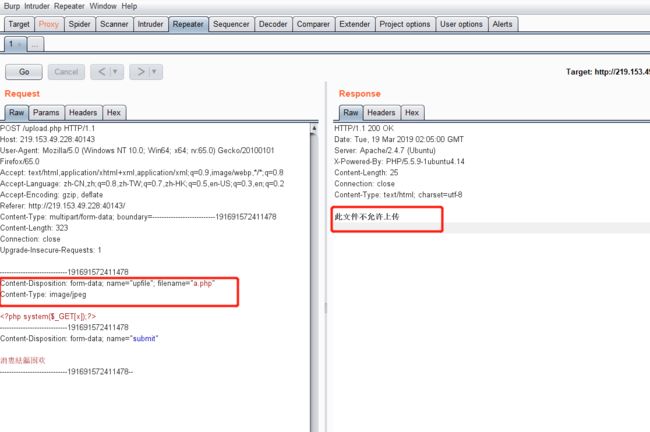Switch to the Request Headers tab
This screenshot has width=650, height=432.
click(x=83, y=112)
